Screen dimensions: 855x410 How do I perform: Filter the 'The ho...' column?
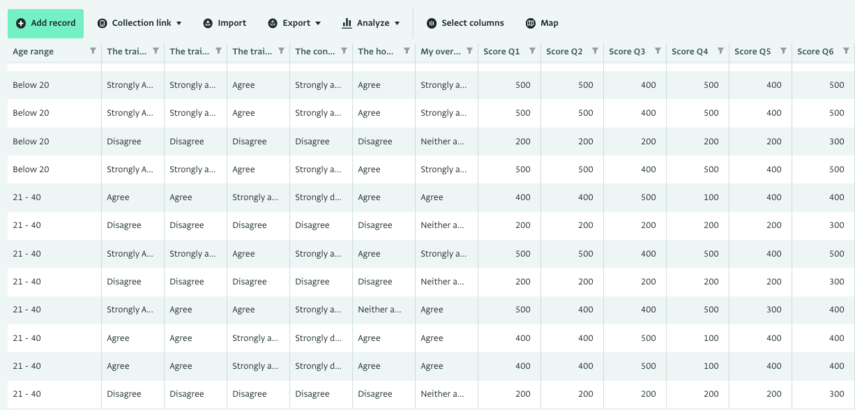click(x=407, y=51)
